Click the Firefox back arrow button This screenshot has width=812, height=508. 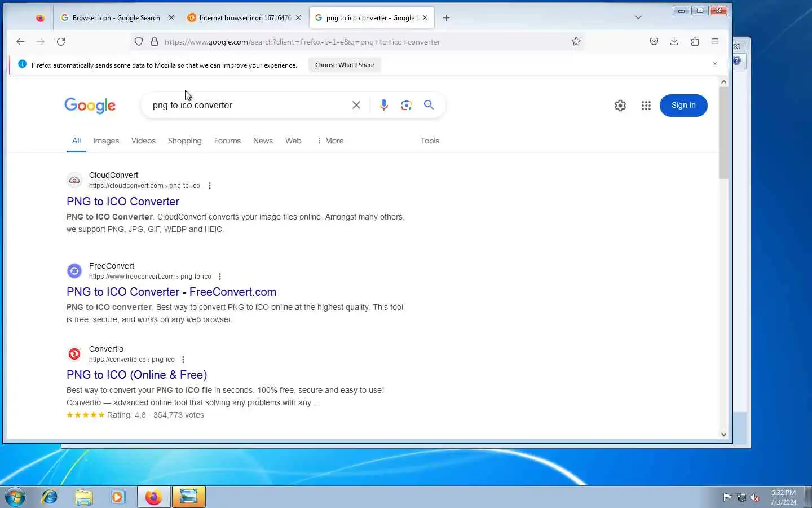[x=20, y=41]
